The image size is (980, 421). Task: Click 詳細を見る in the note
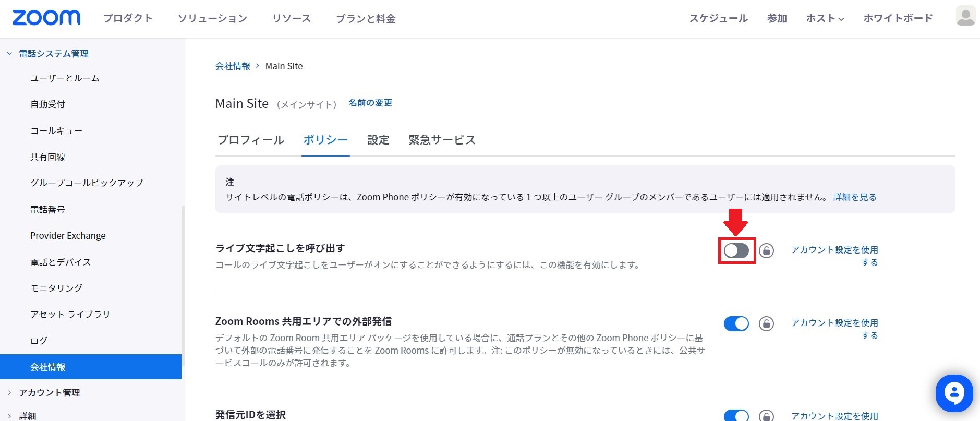(855, 197)
